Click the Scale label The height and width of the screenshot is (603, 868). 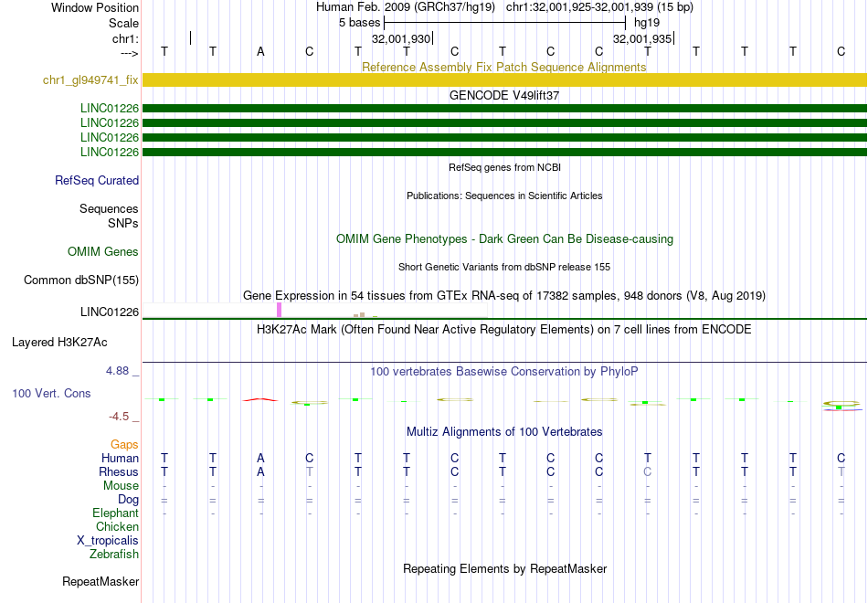[x=124, y=23]
